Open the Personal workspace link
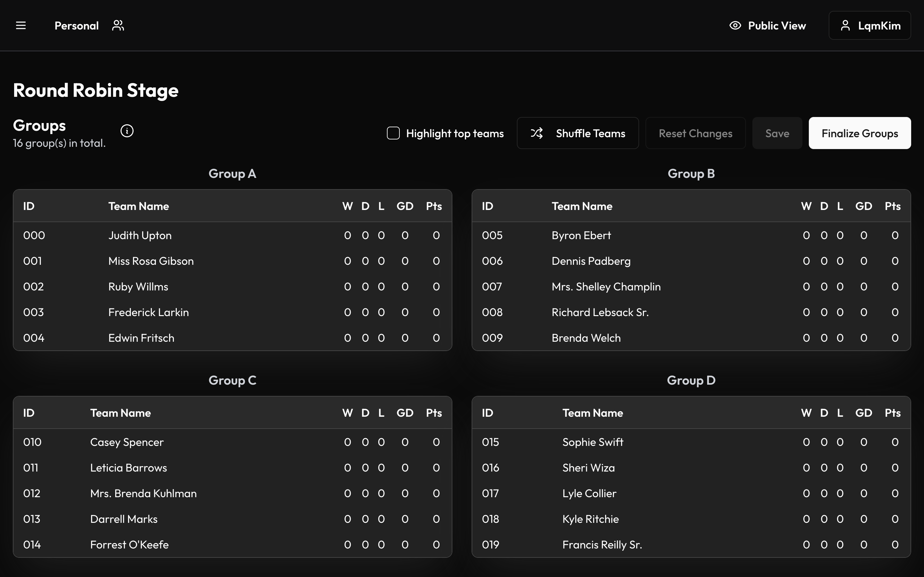 76,26
